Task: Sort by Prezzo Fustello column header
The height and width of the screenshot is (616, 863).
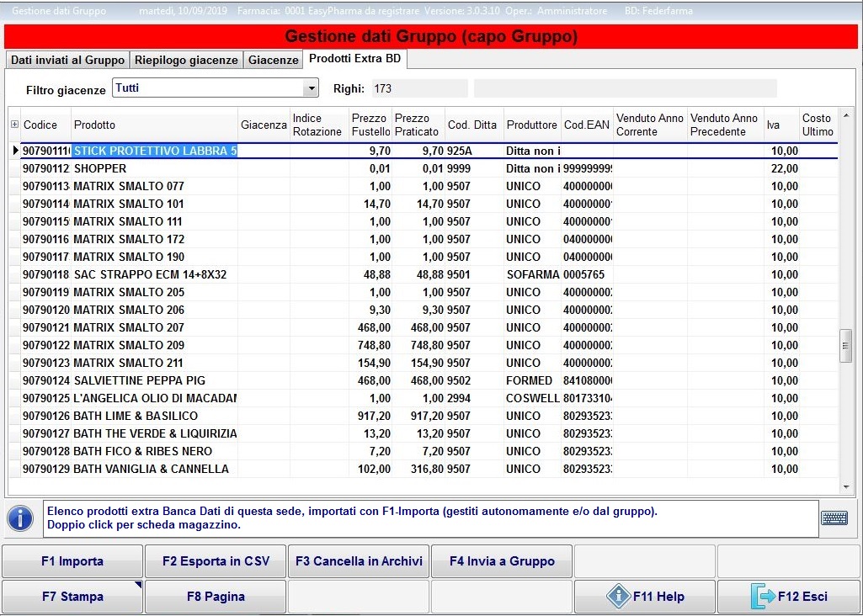Action: [370, 125]
